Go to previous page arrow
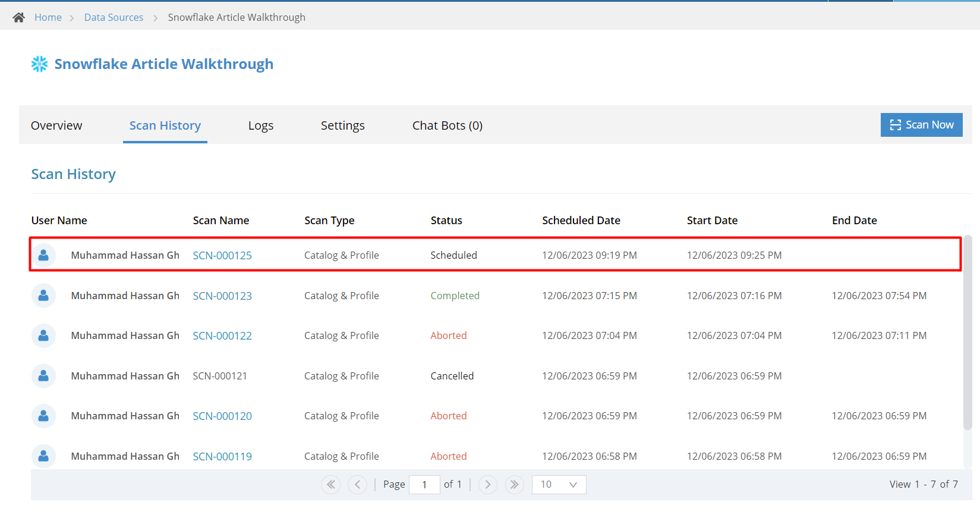The height and width of the screenshot is (521, 980). 357,485
